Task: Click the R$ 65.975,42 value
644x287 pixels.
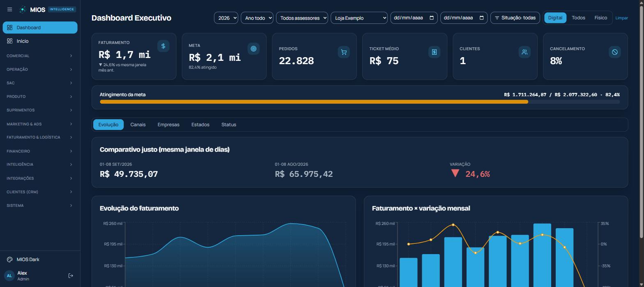Action: coord(304,174)
